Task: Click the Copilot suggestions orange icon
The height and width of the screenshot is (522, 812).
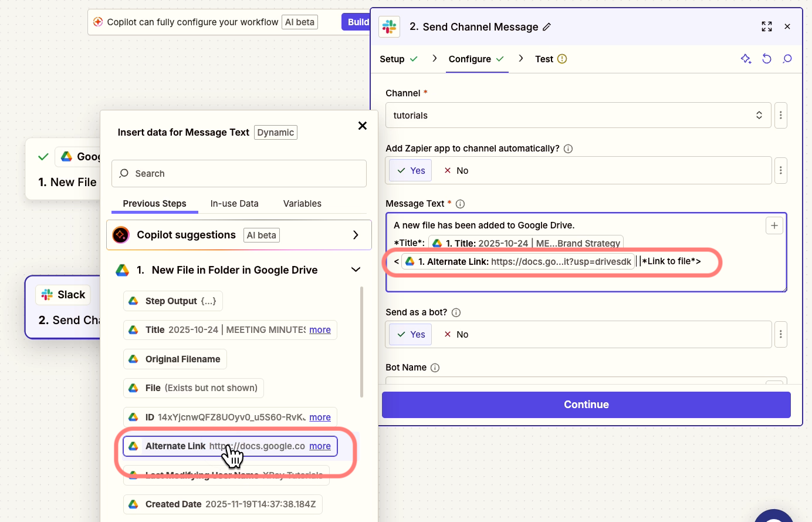Action: click(121, 235)
